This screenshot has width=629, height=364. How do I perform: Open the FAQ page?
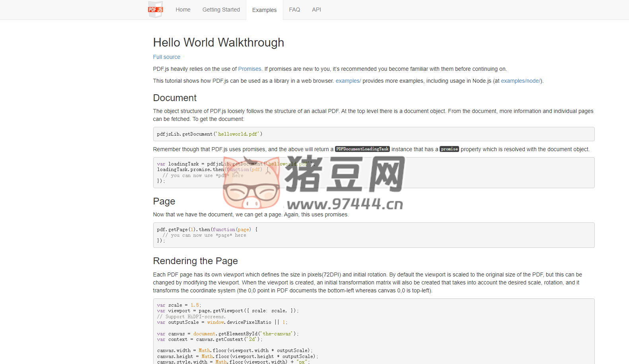point(294,10)
